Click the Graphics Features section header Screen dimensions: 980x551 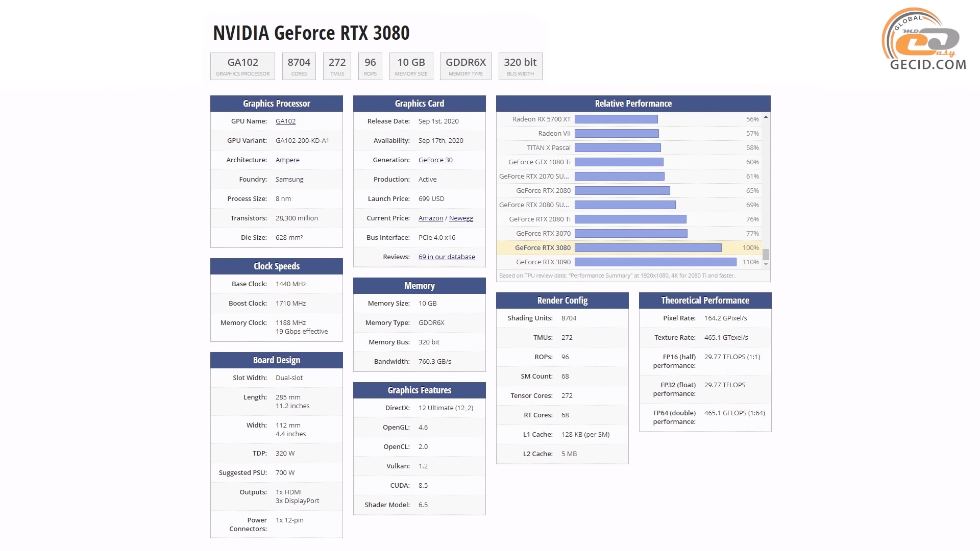[x=420, y=390]
